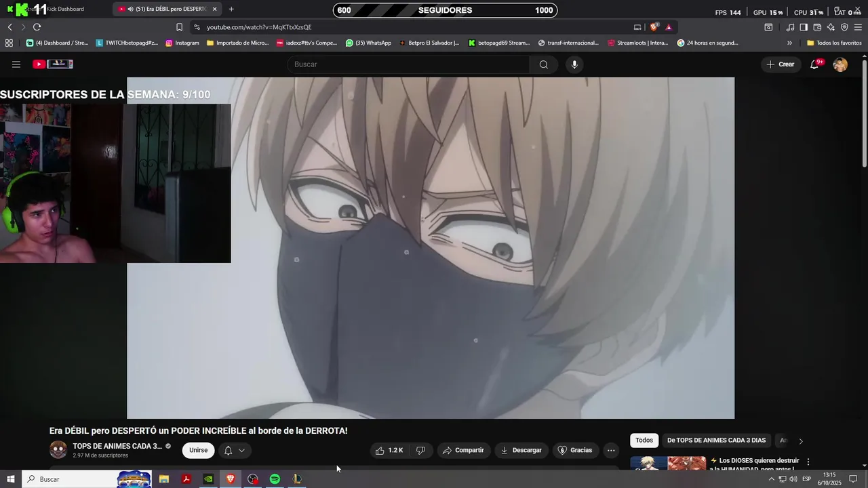The image size is (868, 488).
Task: Open Spotify from the taskbar
Action: [x=275, y=479]
